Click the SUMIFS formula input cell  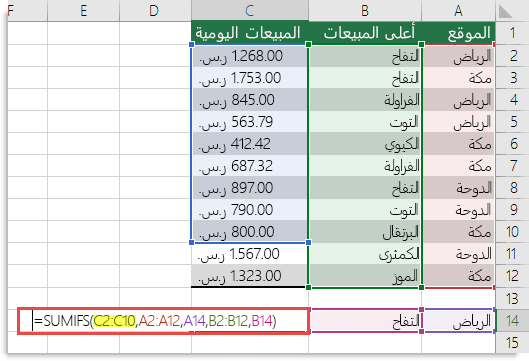coord(163,321)
